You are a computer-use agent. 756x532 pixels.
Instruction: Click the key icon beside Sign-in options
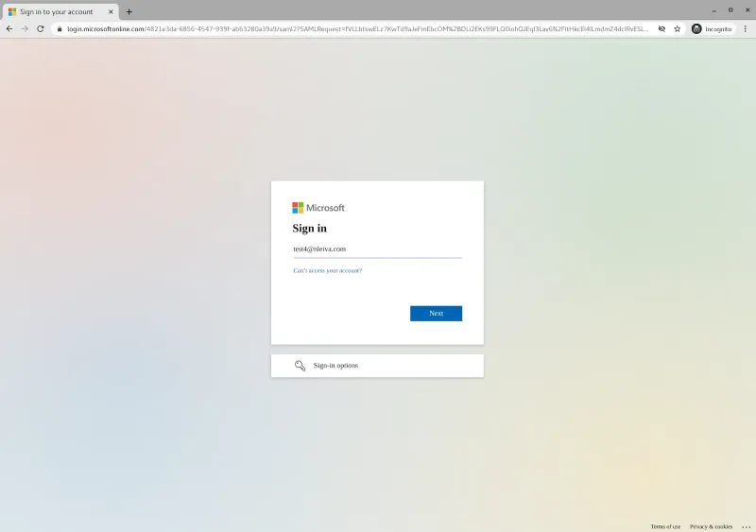click(x=300, y=366)
